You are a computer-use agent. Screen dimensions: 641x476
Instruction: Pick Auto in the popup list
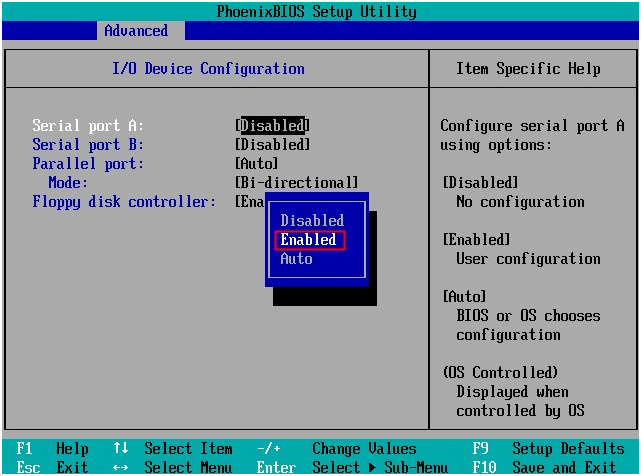296,259
